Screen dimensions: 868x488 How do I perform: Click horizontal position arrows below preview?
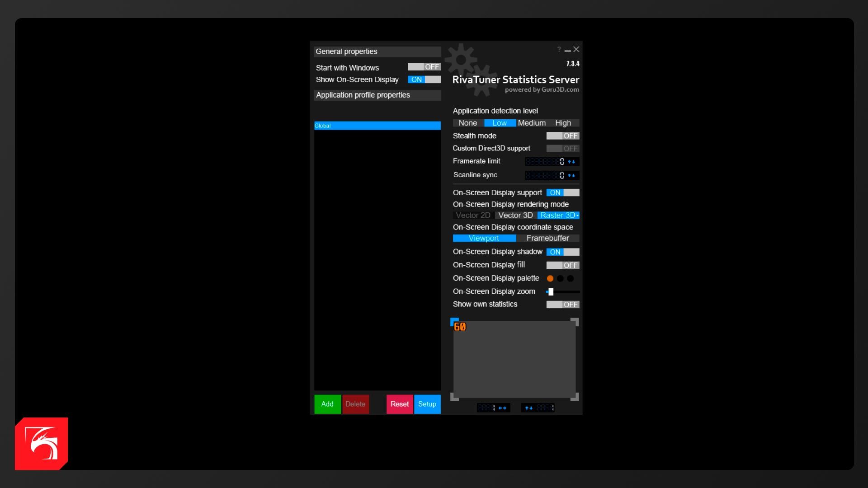(x=502, y=408)
